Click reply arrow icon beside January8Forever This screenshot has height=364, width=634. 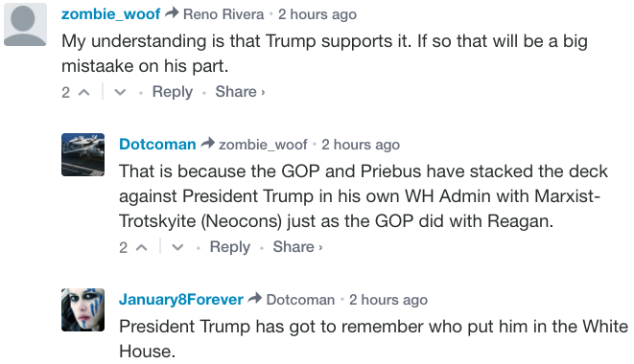tap(255, 298)
